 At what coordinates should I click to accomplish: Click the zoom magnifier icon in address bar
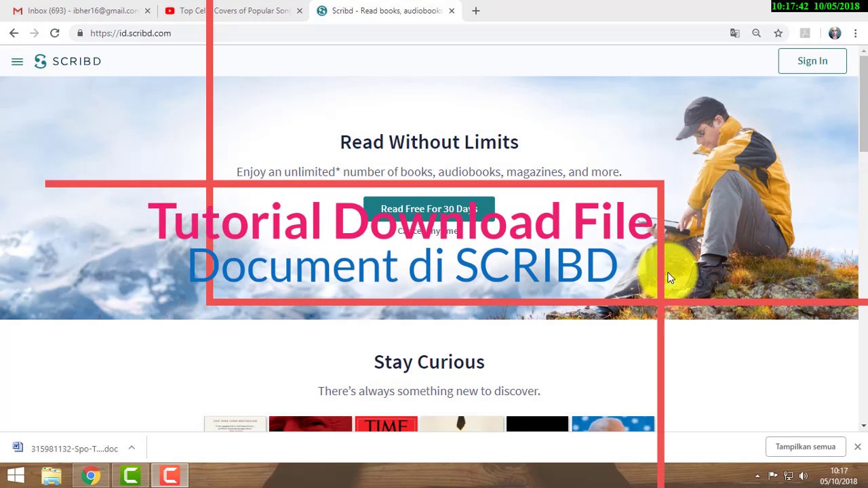pyautogui.click(x=756, y=33)
